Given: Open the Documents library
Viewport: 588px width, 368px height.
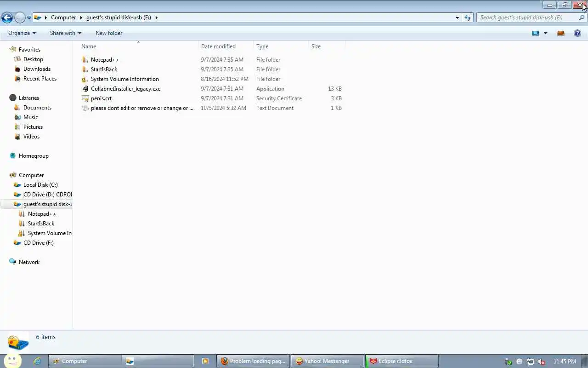Looking at the screenshot, I should click(37, 108).
